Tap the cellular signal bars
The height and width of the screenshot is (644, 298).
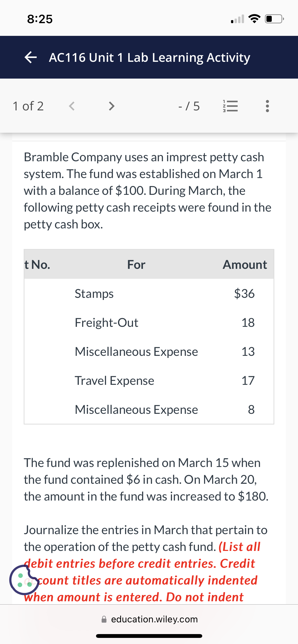point(237,19)
